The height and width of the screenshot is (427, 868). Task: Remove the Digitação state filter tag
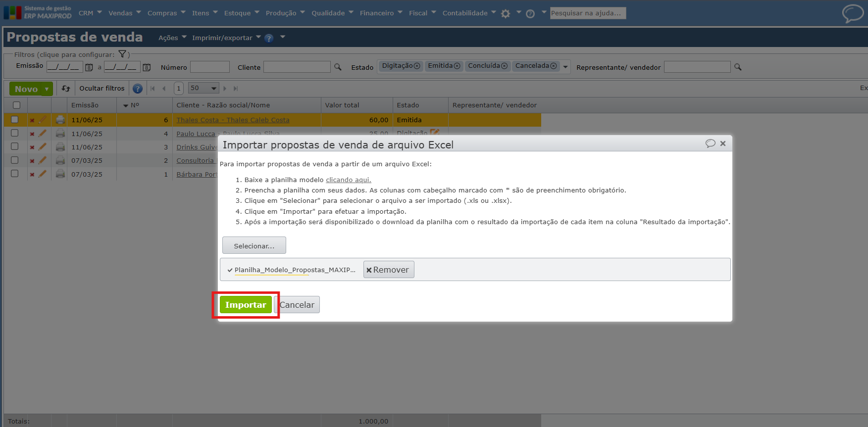[x=417, y=66]
